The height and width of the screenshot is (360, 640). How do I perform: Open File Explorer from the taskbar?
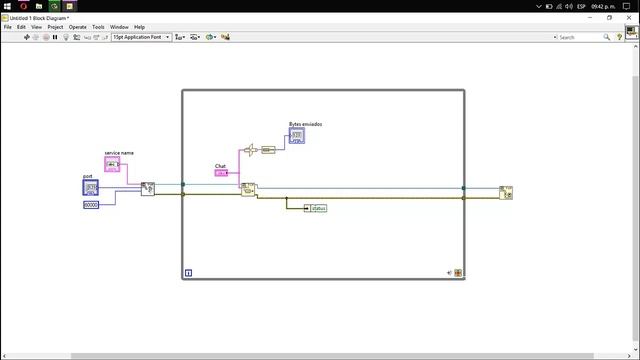39,6
